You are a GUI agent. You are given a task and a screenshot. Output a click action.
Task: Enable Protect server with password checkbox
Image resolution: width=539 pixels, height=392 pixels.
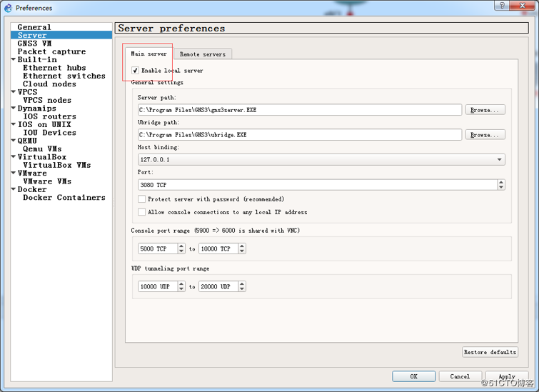tap(141, 199)
